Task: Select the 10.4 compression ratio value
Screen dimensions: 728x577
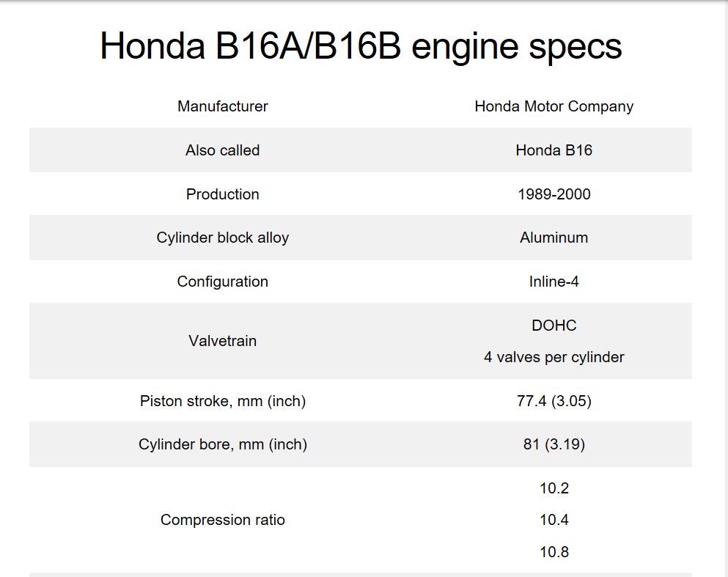Action: coord(554,520)
